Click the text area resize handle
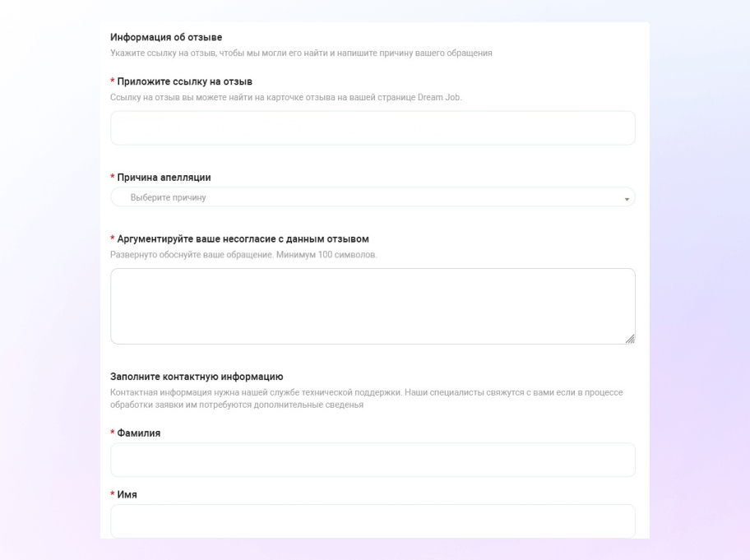The width and height of the screenshot is (750, 560). 630,339
